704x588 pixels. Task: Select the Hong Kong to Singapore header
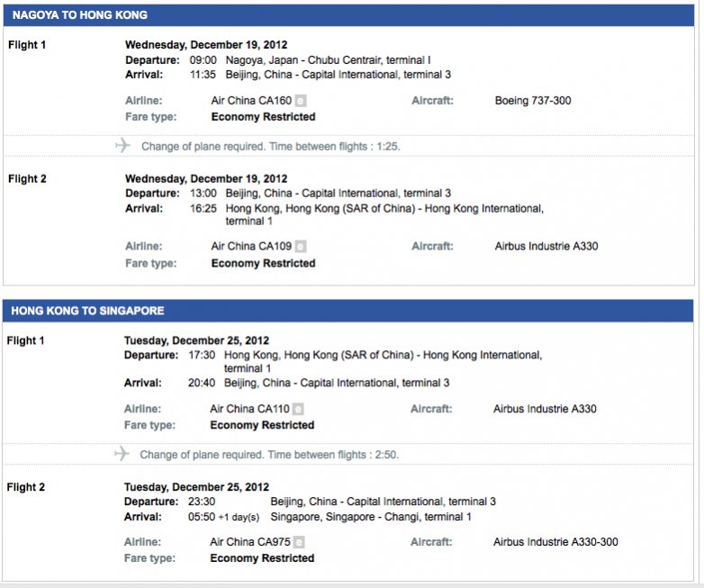click(x=348, y=311)
